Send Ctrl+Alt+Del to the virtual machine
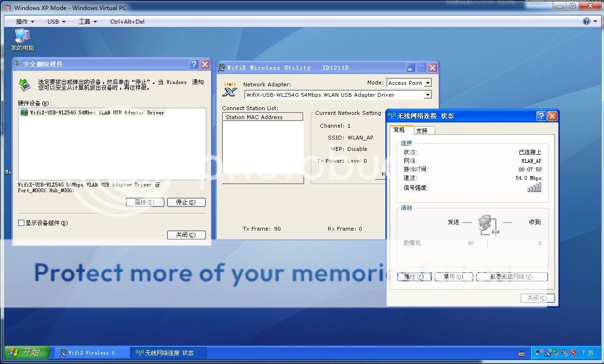 tap(127, 21)
